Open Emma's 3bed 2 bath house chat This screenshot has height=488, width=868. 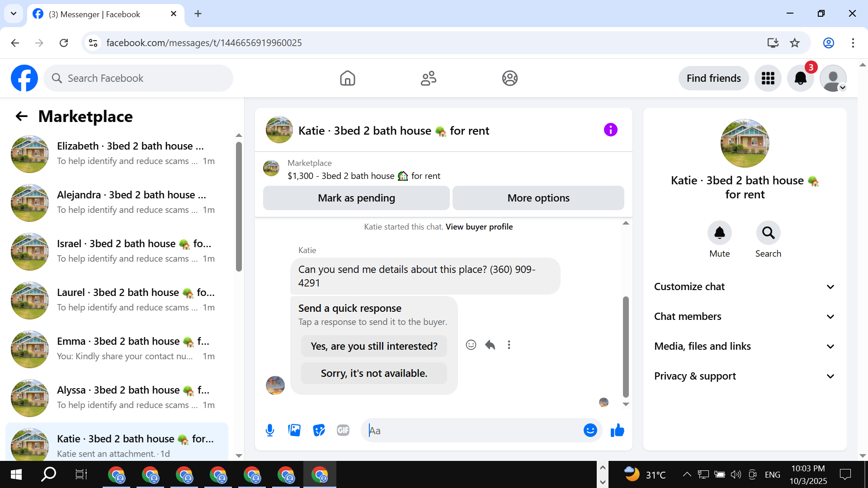pos(117,349)
